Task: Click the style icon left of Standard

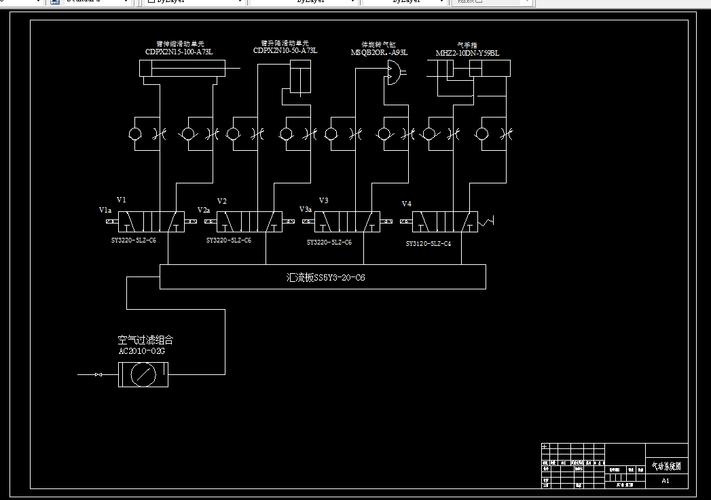Action: [55, 1]
